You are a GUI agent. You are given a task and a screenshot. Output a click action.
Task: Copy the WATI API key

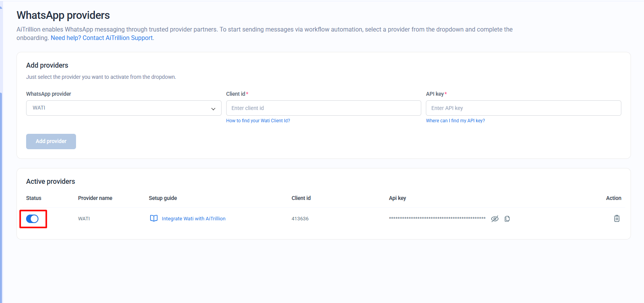(x=507, y=219)
